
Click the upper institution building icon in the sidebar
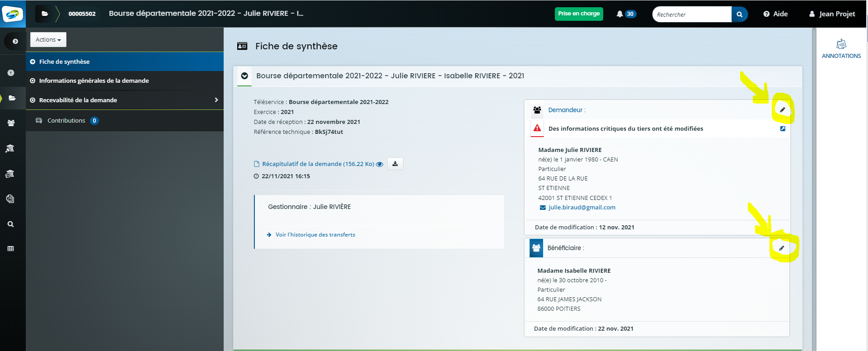10,148
